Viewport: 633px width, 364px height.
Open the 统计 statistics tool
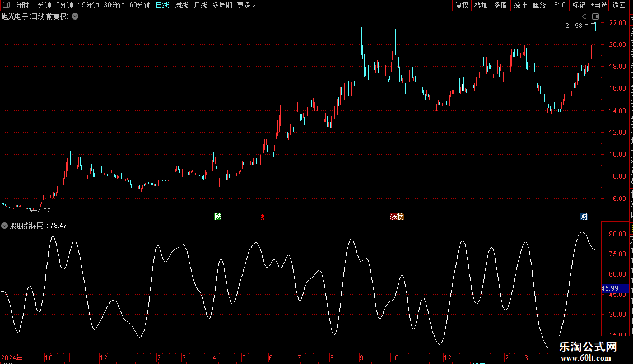click(520, 5)
